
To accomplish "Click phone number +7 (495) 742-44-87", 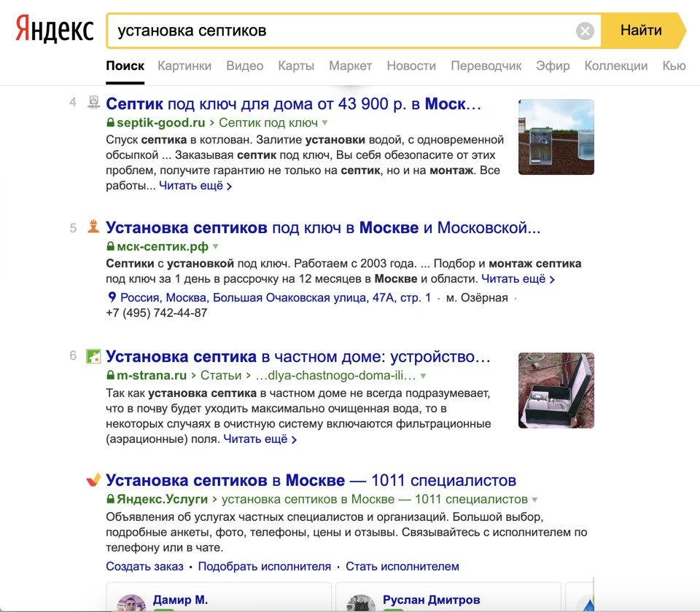I will (156, 313).
